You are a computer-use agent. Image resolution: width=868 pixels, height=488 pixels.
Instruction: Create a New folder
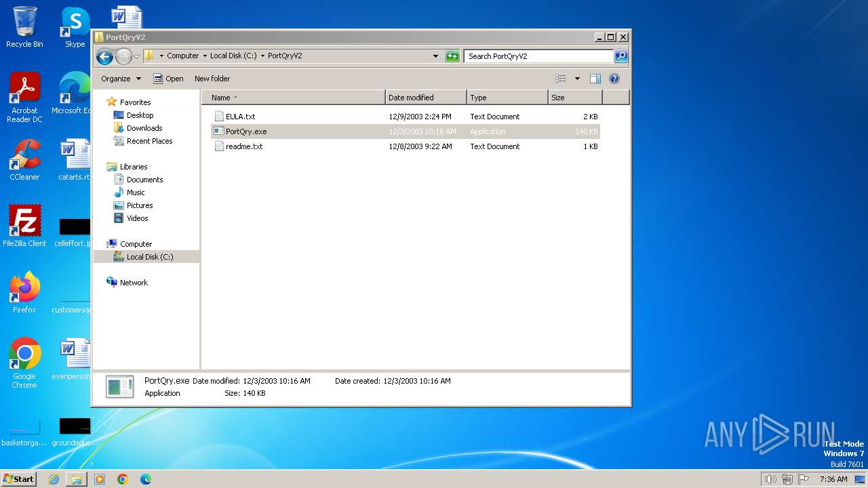click(212, 79)
